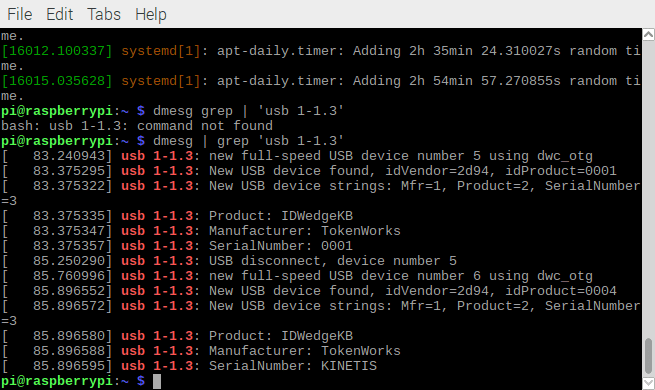Viewport: 655px width, 390px height.
Task: Click 'Manufacturer: TokenWorks' at 83.375347
Action: [305, 231]
